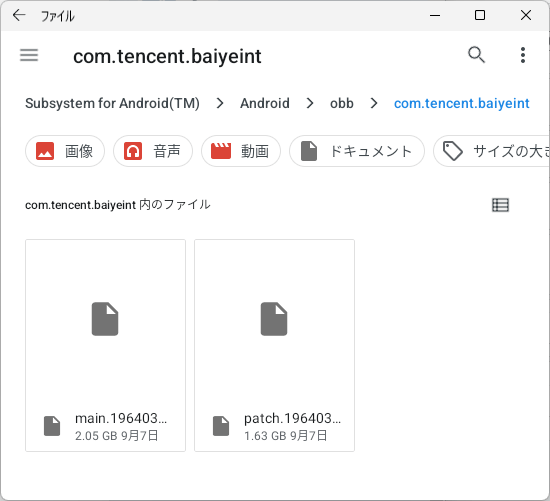The height and width of the screenshot is (501, 550).
Task: Select the サイズの大きい filter chip
Action: click(x=492, y=151)
